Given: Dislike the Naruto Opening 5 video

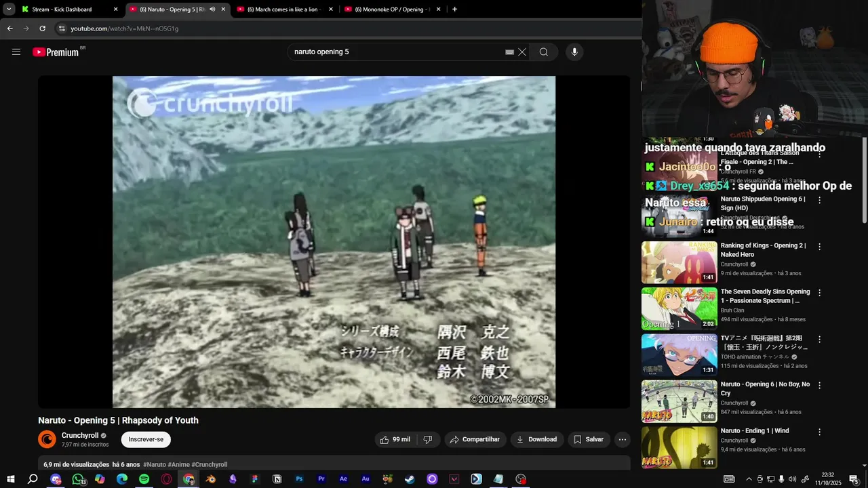Looking at the screenshot, I should [x=428, y=439].
